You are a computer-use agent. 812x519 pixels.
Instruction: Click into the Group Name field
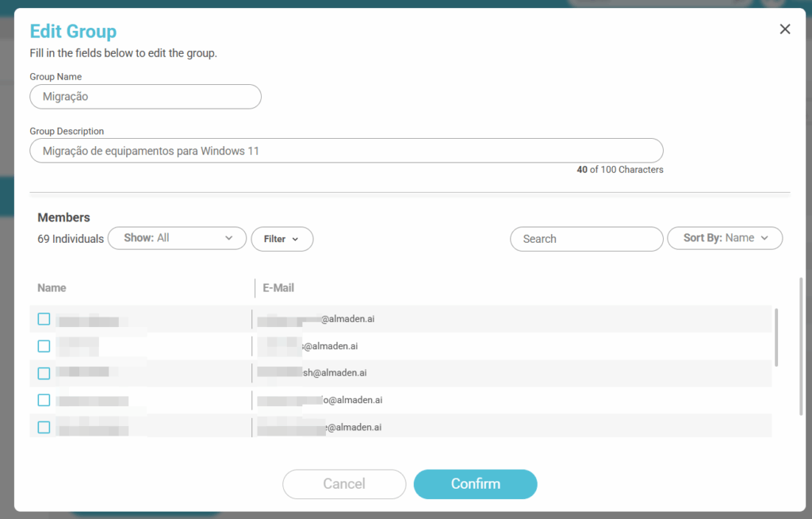(145, 97)
